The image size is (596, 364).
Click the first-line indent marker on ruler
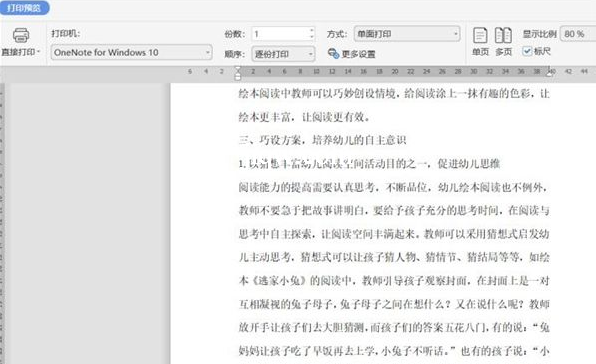pyautogui.click(x=238, y=69)
